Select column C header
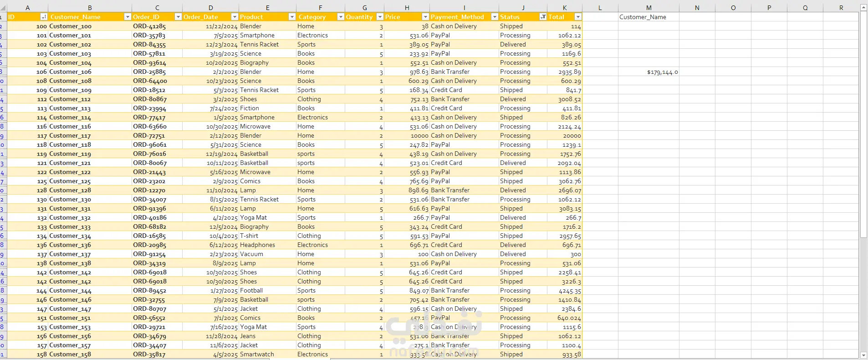This screenshot has height=360, width=868. pos(157,8)
